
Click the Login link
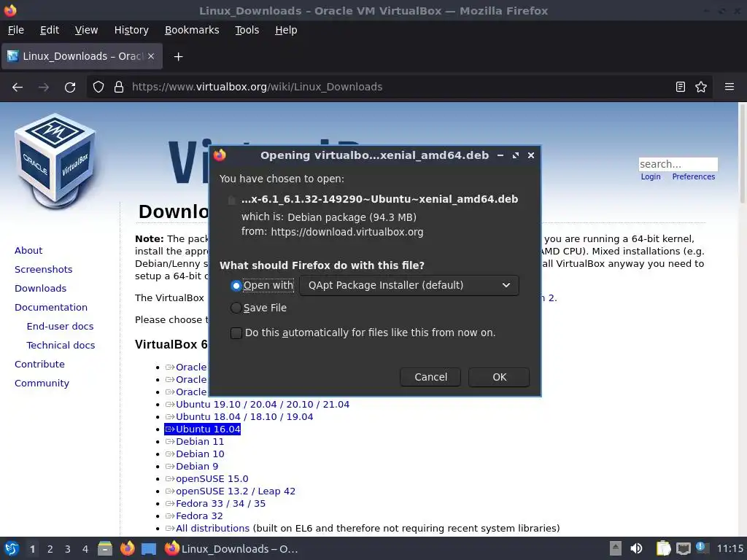tap(651, 176)
